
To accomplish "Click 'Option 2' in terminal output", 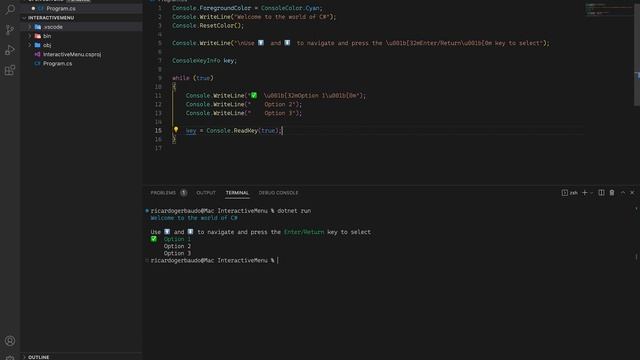I will pyautogui.click(x=177, y=246).
